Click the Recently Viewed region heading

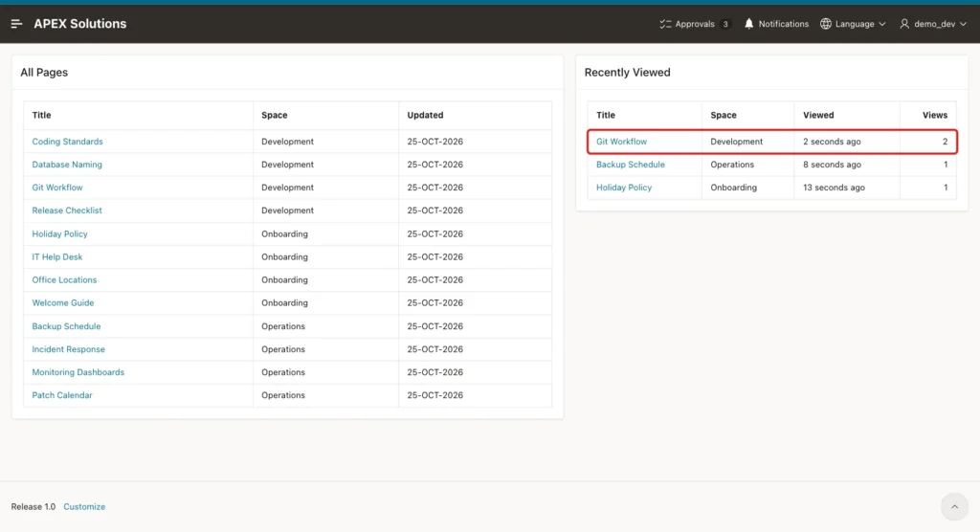point(627,73)
